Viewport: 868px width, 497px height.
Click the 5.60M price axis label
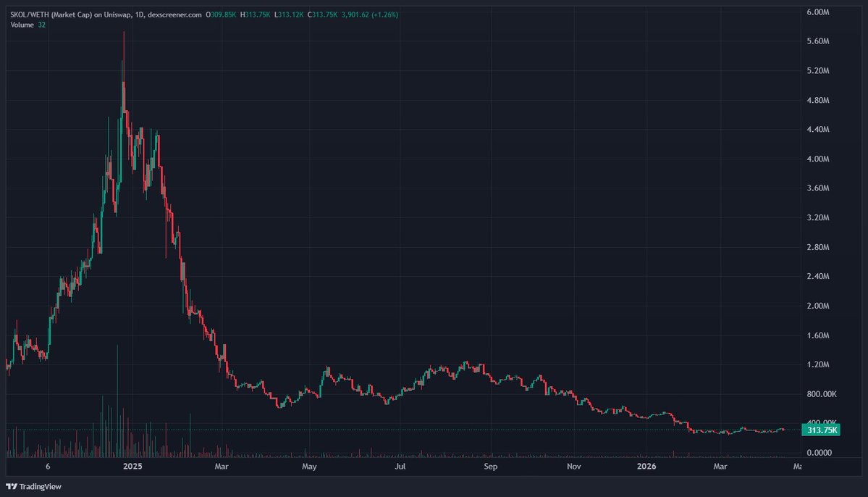point(817,41)
